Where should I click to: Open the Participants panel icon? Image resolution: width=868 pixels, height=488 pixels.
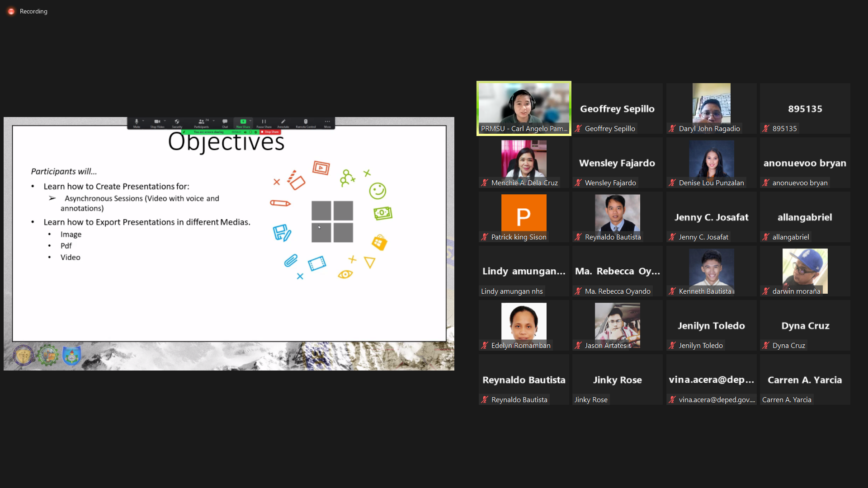201,122
